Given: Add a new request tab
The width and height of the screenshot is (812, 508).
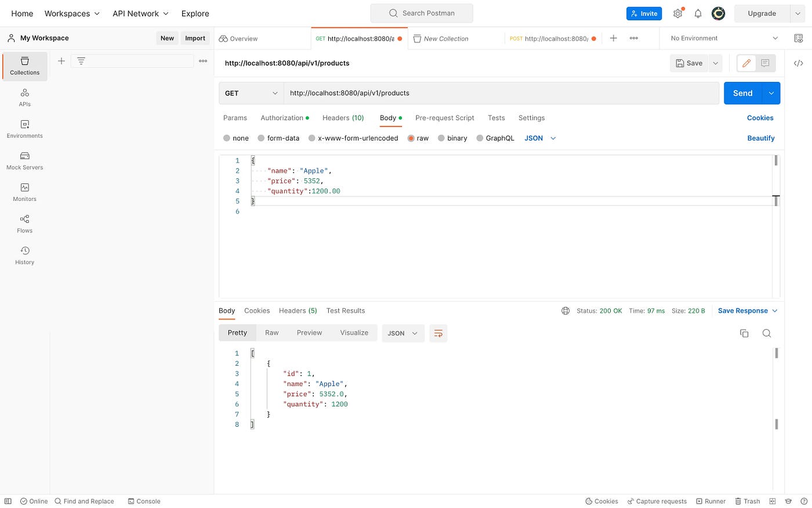Looking at the screenshot, I should pyautogui.click(x=614, y=38).
